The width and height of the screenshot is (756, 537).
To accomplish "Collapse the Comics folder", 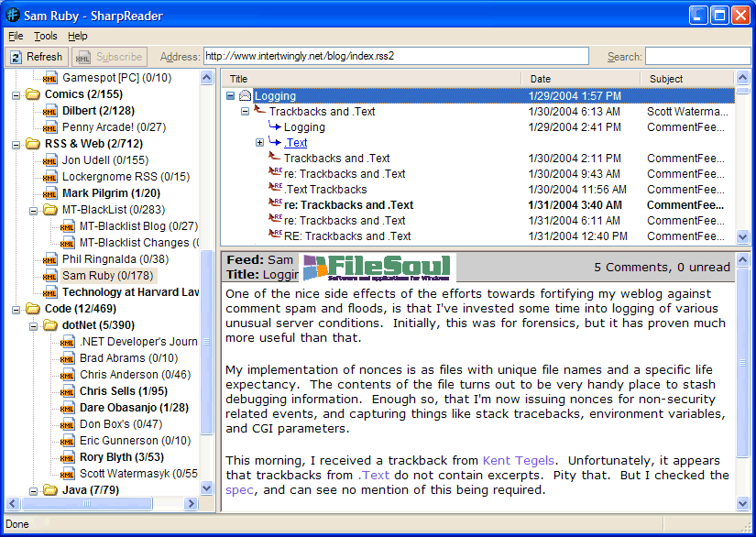I will (x=16, y=95).
